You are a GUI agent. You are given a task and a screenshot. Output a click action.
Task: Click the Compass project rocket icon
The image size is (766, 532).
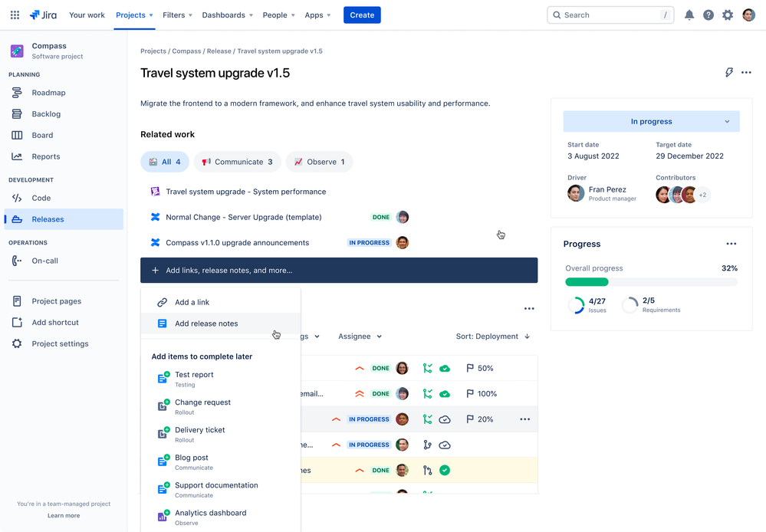[17, 51]
